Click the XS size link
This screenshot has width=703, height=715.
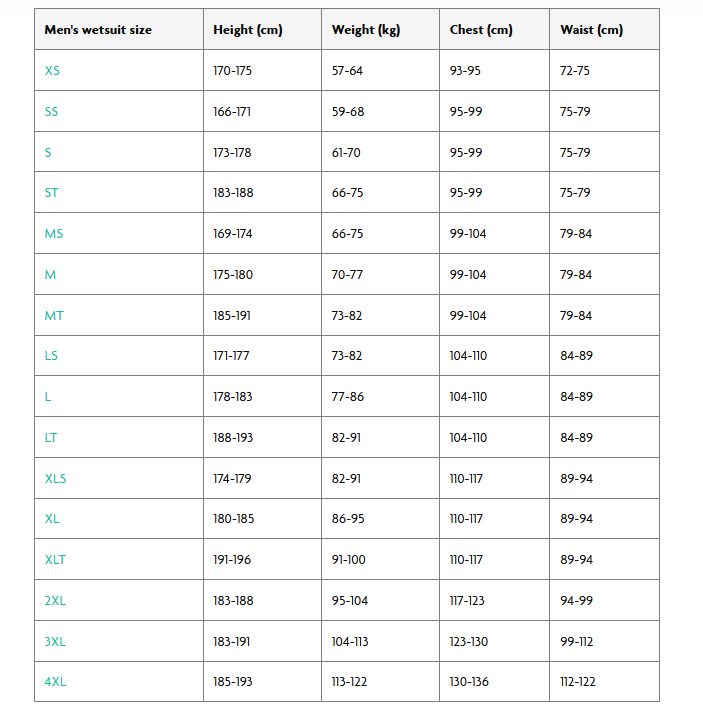click(52, 71)
